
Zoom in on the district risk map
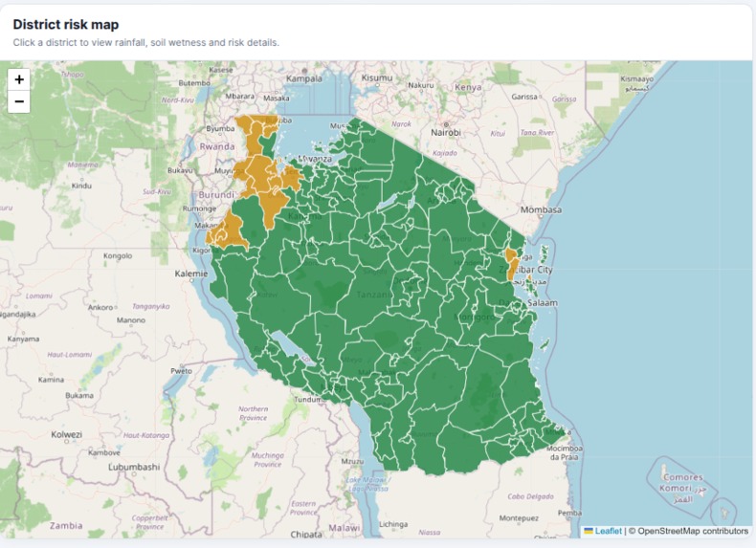(19, 79)
